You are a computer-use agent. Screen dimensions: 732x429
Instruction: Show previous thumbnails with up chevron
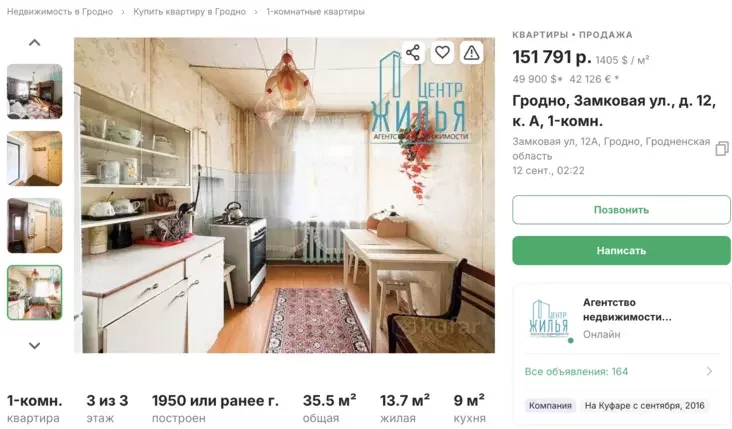35,43
